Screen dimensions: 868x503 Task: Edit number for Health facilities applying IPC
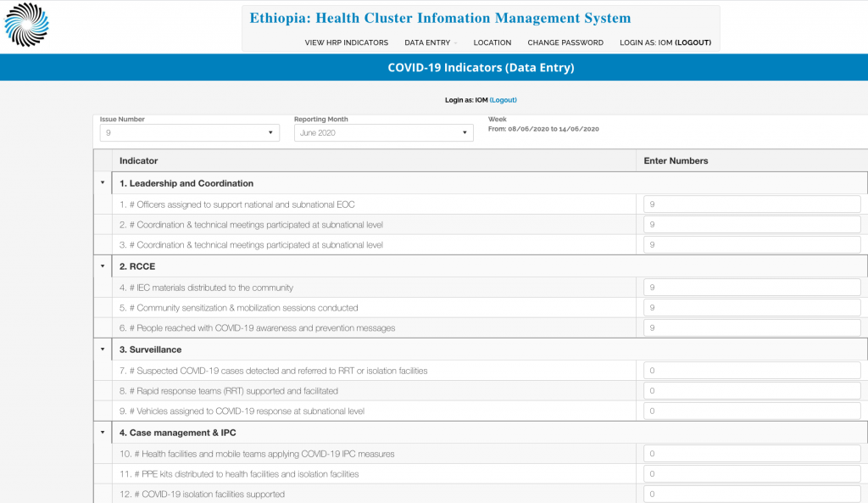(752, 454)
